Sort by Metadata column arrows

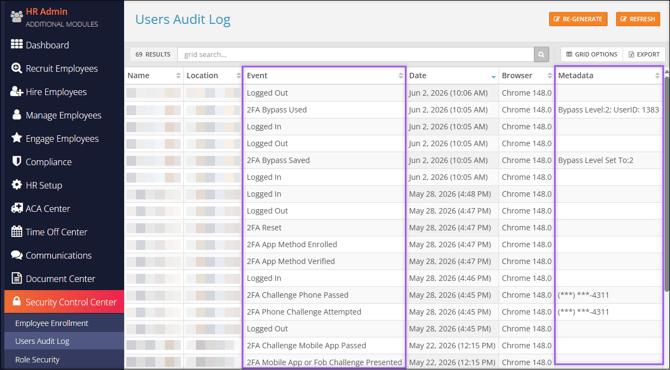point(657,76)
